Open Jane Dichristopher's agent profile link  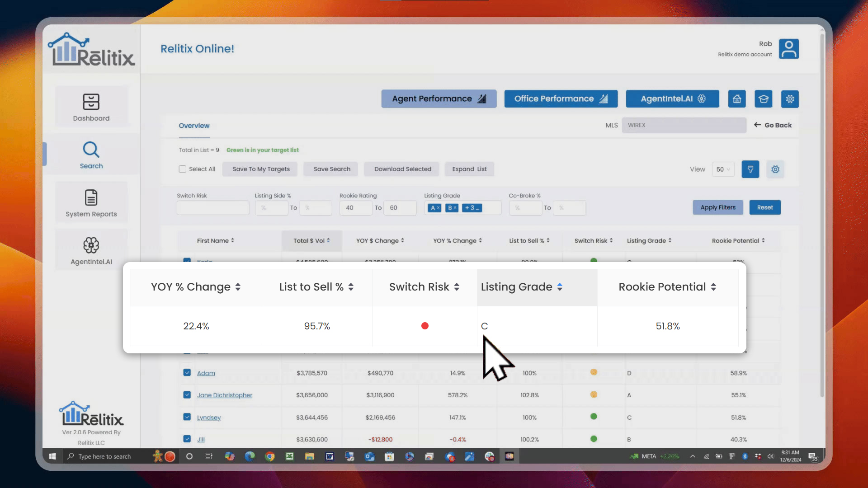[x=225, y=394]
